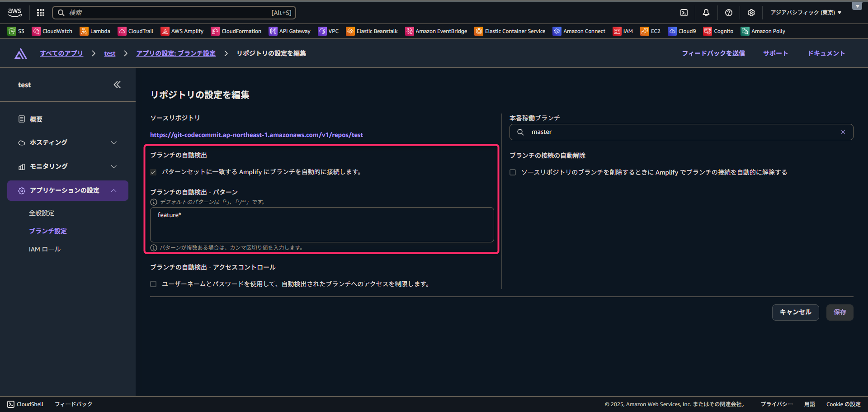Select IAM ロール in the sidebar
Viewport: 868px width, 412px height.
45,249
